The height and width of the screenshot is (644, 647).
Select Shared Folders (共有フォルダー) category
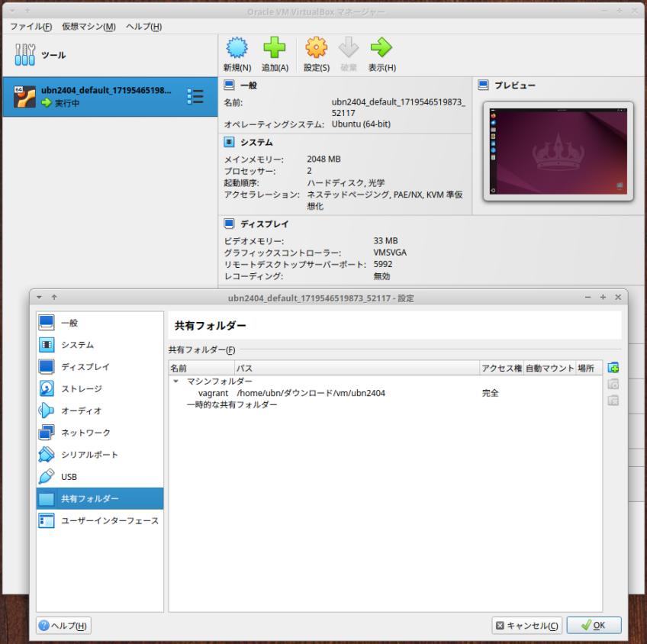click(x=100, y=498)
